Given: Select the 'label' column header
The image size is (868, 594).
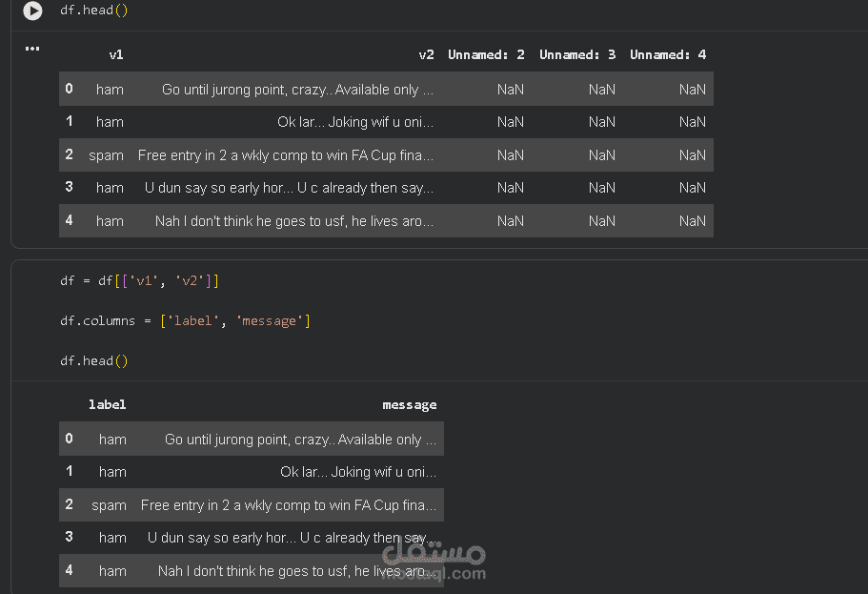Looking at the screenshot, I should pos(108,404).
